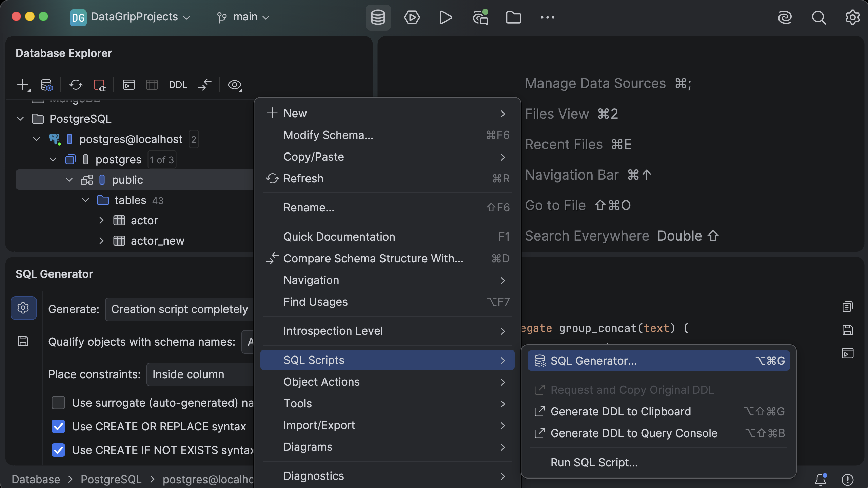Select SQL Generator submenu item
868x488 pixels.
tap(658, 361)
